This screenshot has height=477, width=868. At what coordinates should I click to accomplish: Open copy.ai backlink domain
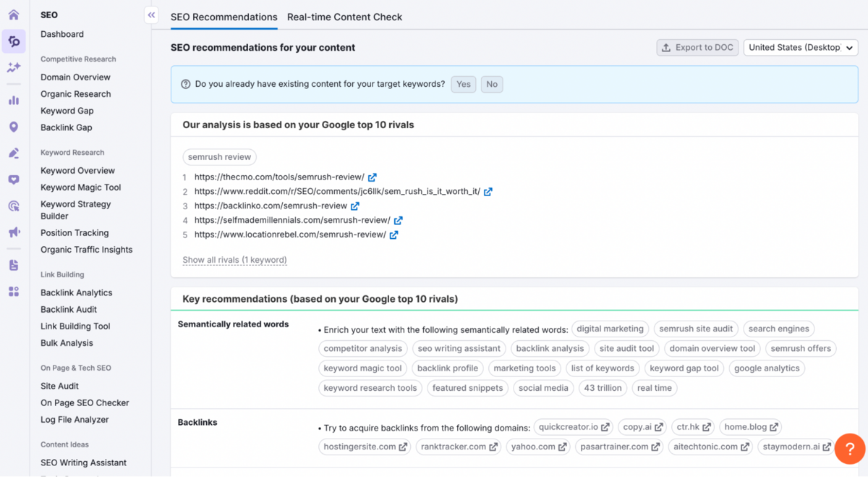(x=643, y=427)
